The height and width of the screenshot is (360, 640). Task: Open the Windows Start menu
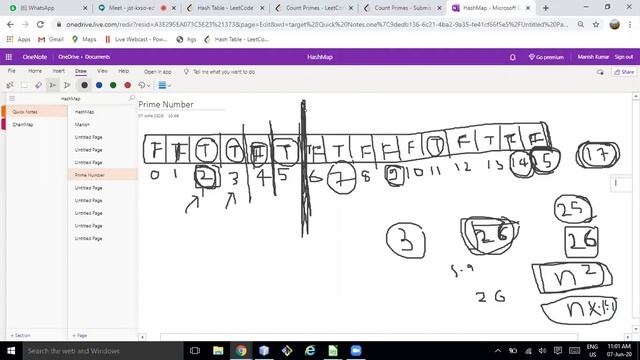point(11,351)
